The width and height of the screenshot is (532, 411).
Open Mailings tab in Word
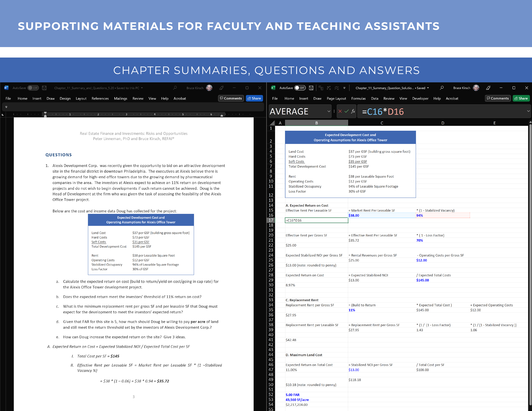[121, 98]
